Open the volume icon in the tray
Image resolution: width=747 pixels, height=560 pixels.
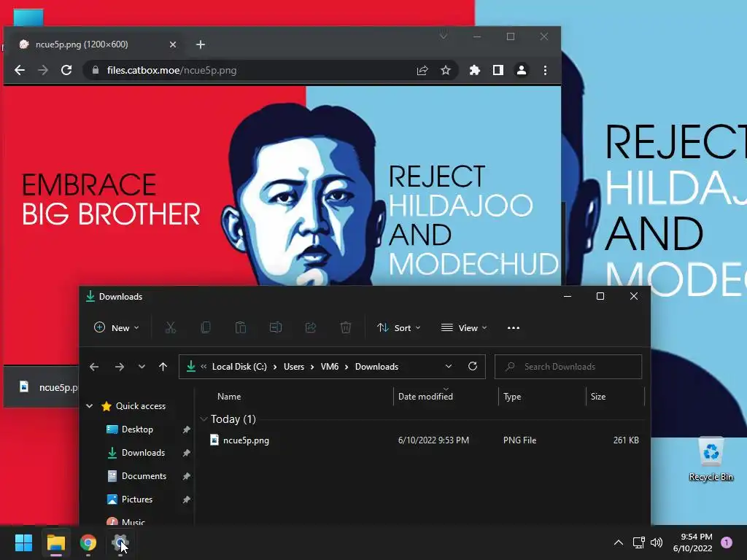[657, 542]
